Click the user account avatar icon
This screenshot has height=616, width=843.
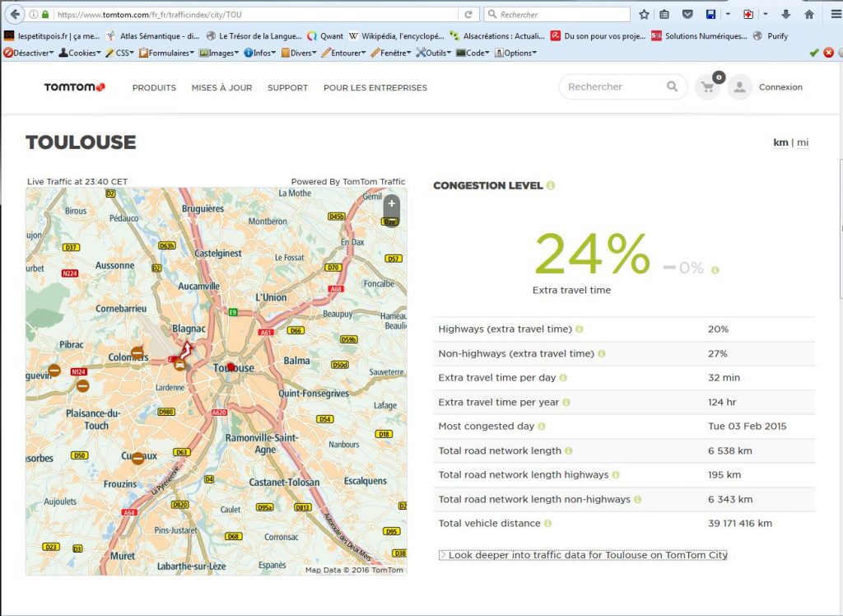click(x=739, y=87)
